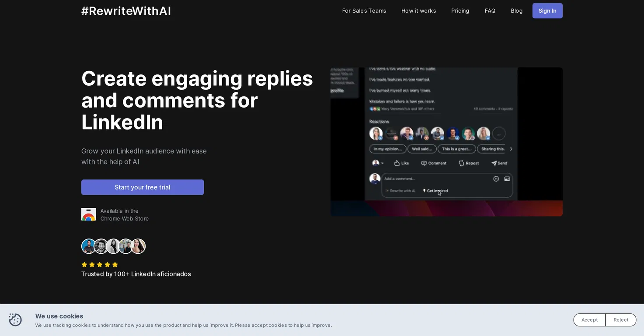Open the FAQ link
This screenshot has height=336, width=644.
tap(490, 11)
